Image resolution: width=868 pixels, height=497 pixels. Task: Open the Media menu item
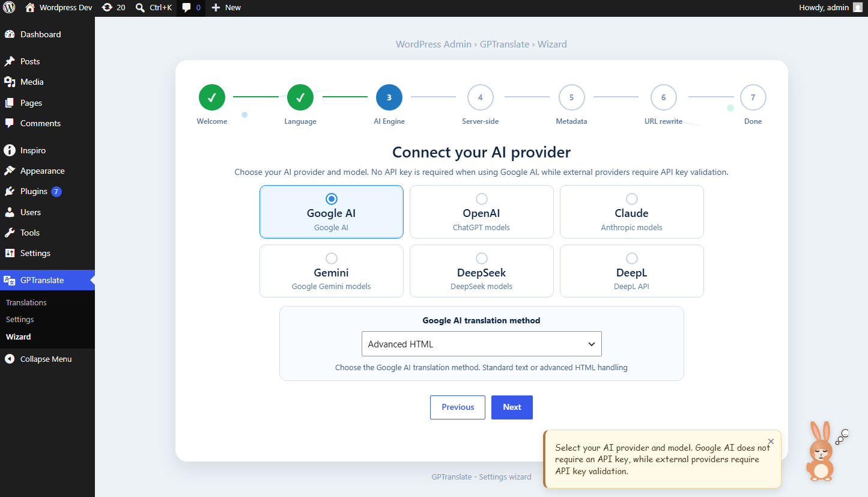pyautogui.click(x=47, y=82)
